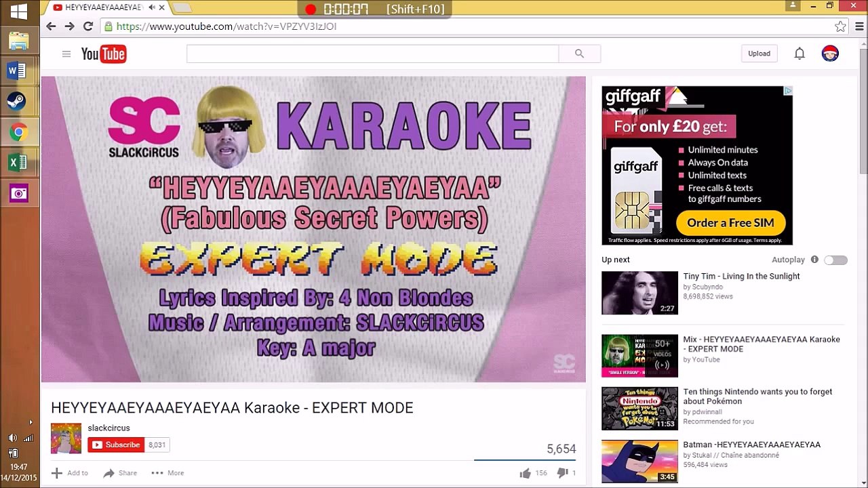Open Batman -HEYYEYAAEYAAAEYAEYAA video title
The width and height of the screenshot is (868, 488).
pos(751,445)
